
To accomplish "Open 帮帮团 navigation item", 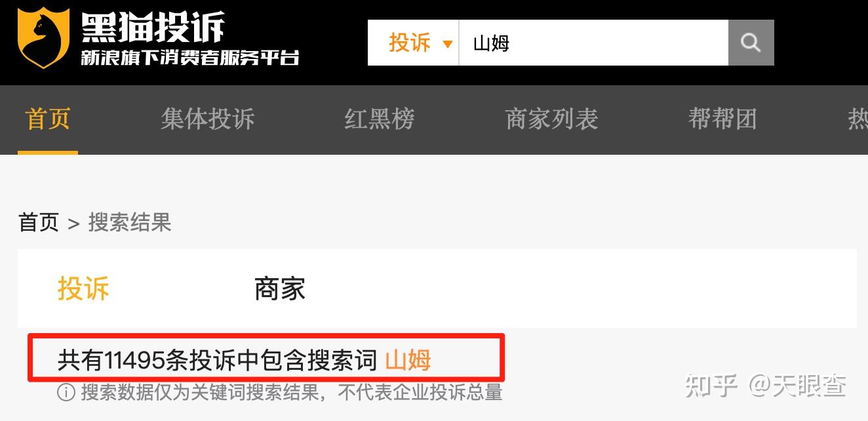I will click(x=723, y=119).
